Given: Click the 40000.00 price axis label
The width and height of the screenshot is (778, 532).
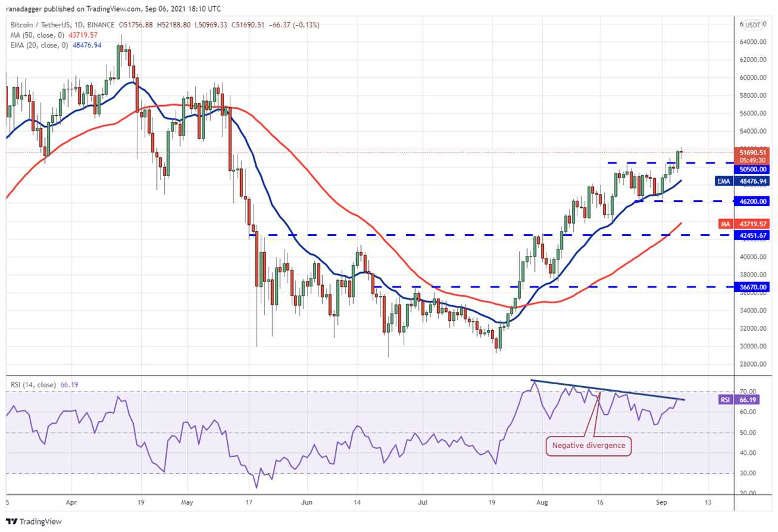Looking at the screenshot, I should [x=752, y=257].
